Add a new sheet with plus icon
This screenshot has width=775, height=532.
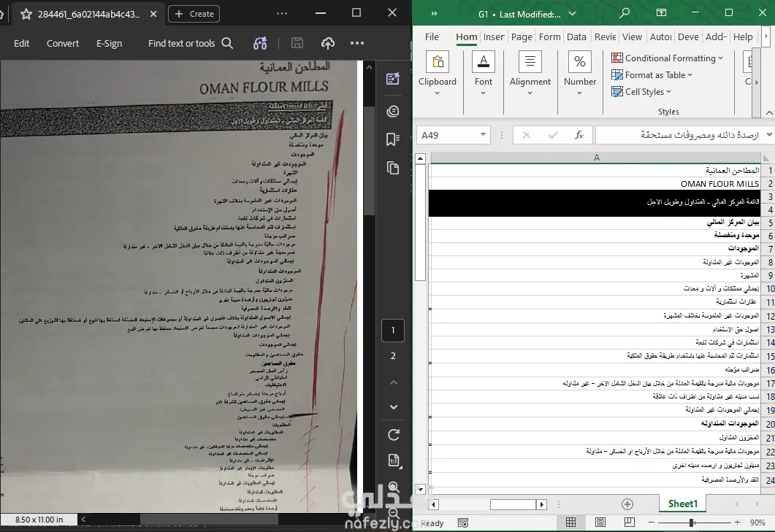click(627, 504)
